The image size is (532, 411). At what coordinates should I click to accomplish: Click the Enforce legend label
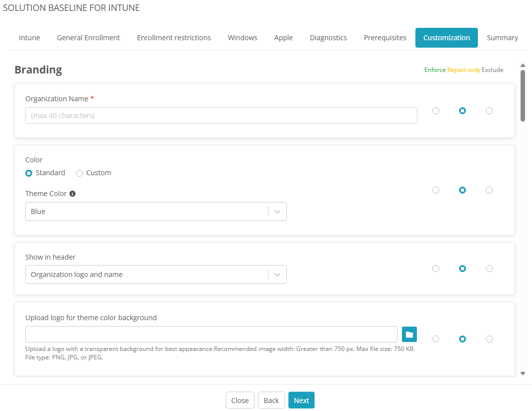point(435,70)
